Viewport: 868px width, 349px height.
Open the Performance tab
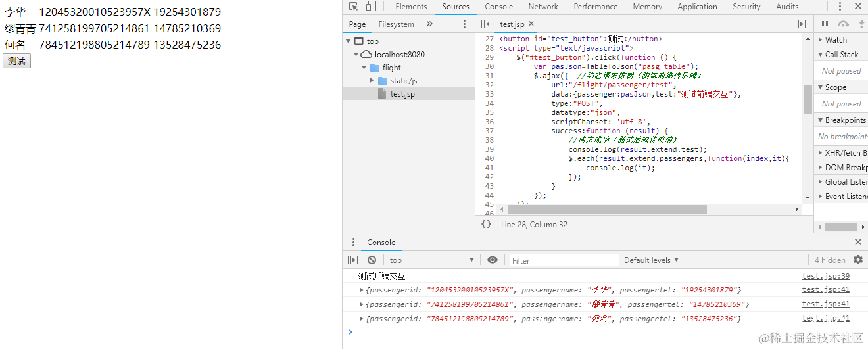(595, 7)
